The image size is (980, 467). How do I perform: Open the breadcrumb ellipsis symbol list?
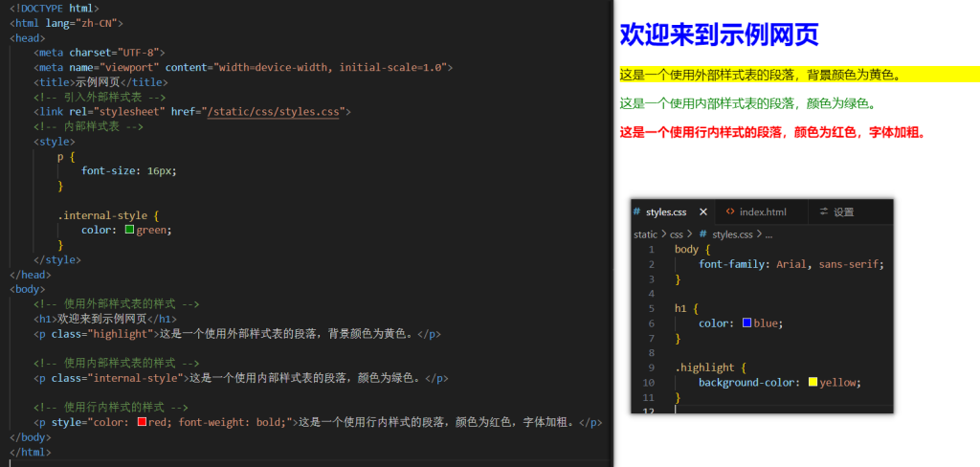[x=768, y=233]
